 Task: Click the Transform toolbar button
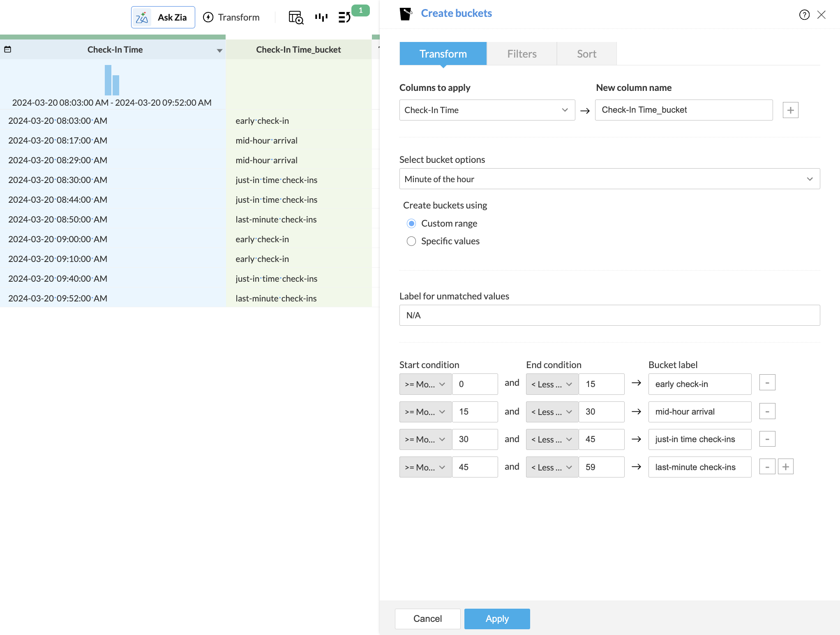click(232, 17)
